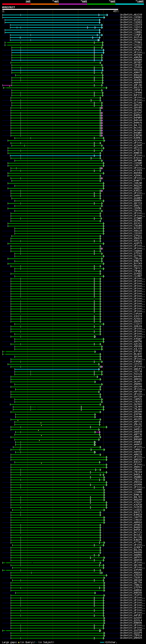This screenshot has height=644, width=146.
Task: Click the purple segment in the UniRef100_Q9FJH6 row
Action: click(7, 85)
